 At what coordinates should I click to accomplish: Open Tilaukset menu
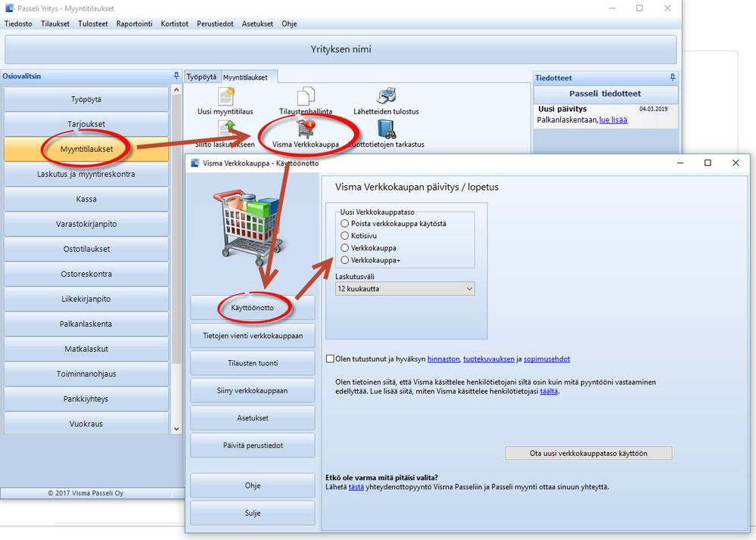click(x=55, y=23)
